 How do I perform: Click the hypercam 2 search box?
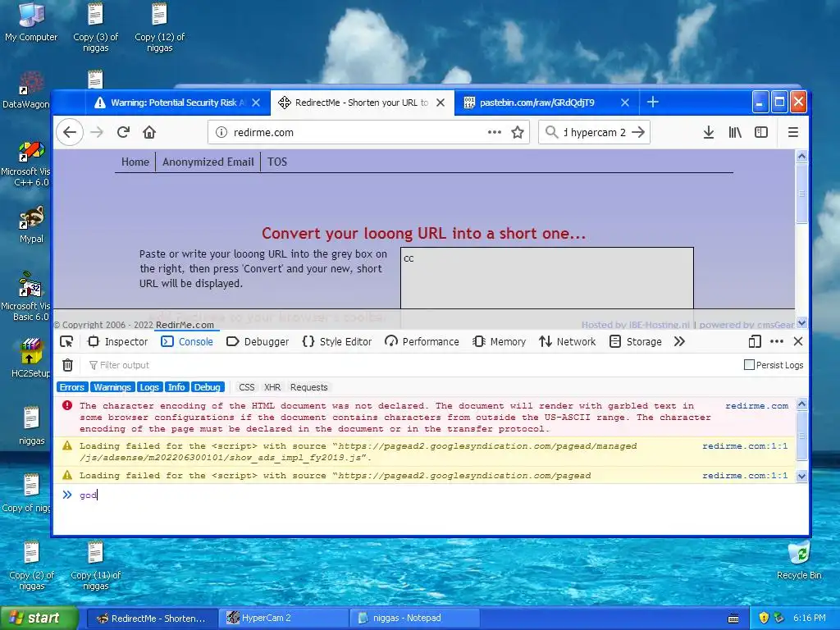[595, 132]
